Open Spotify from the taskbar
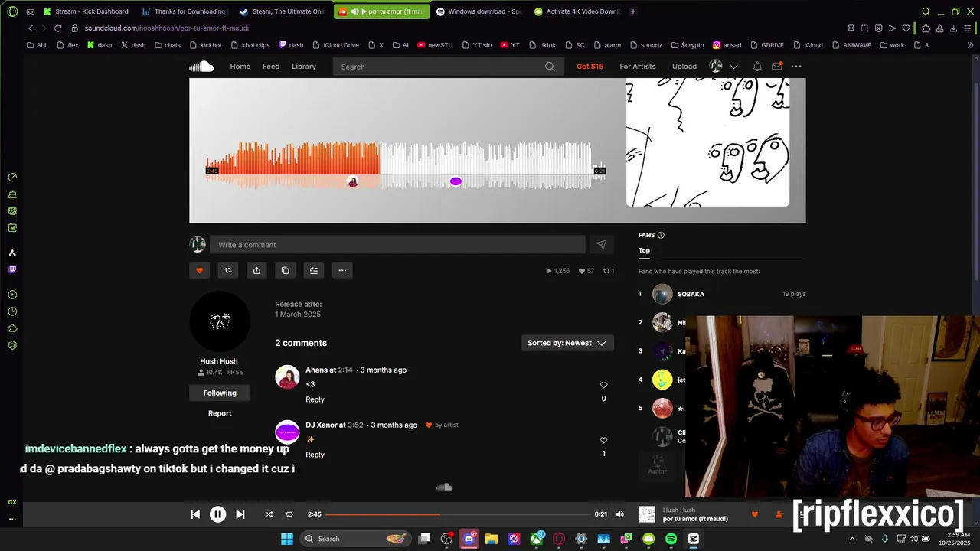 671,539
